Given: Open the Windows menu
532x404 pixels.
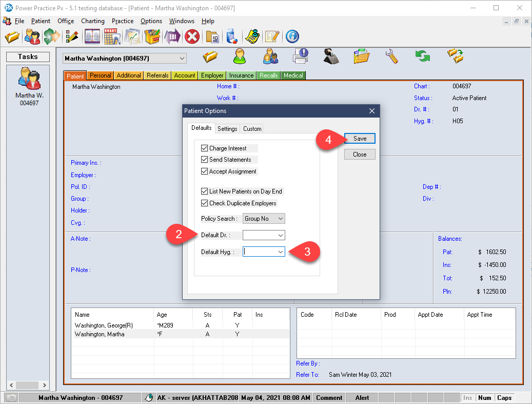Looking at the screenshot, I should point(182,21).
